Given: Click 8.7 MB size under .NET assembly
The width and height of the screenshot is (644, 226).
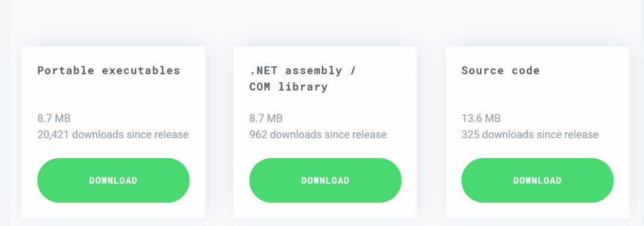Looking at the screenshot, I should pos(266,119).
